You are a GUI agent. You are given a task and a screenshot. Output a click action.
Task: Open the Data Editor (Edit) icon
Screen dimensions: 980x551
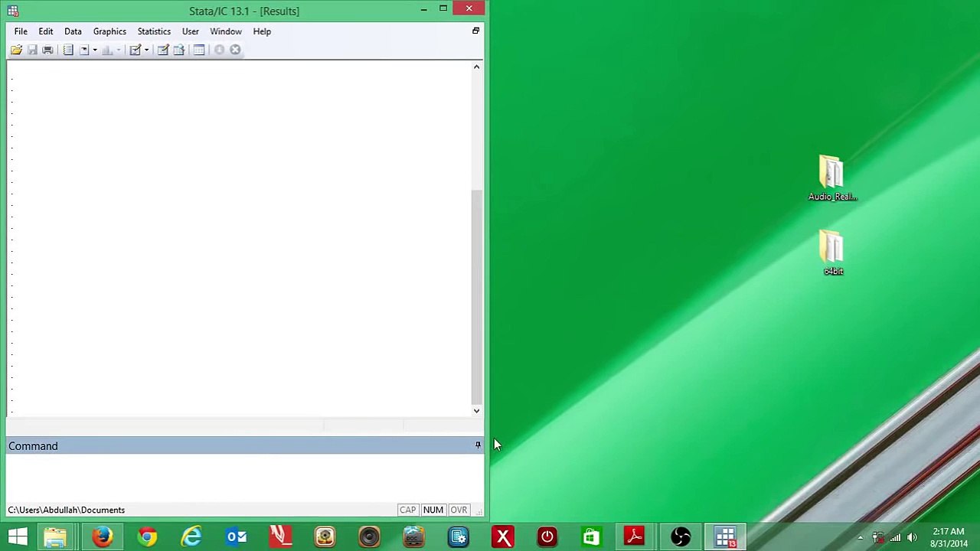click(x=162, y=50)
